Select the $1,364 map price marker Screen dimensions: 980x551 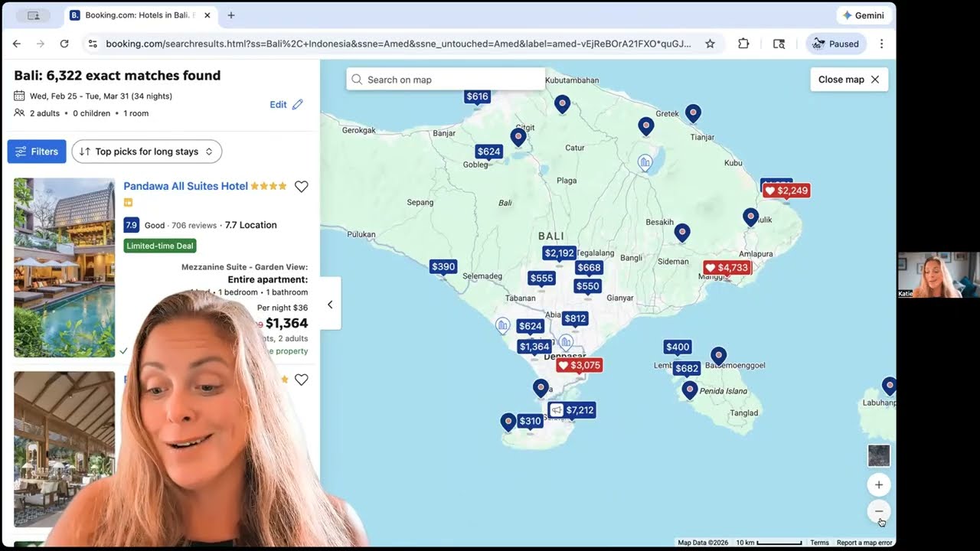pyautogui.click(x=534, y=347)
